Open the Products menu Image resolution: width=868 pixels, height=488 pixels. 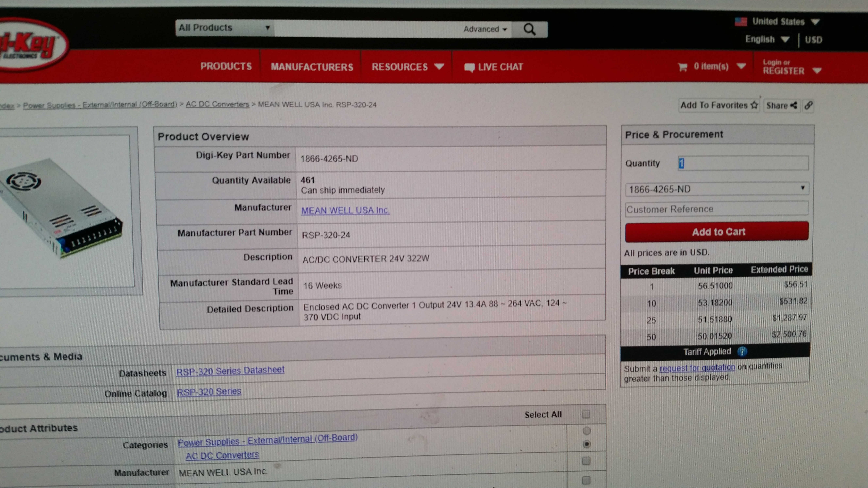tap(226, 66)
